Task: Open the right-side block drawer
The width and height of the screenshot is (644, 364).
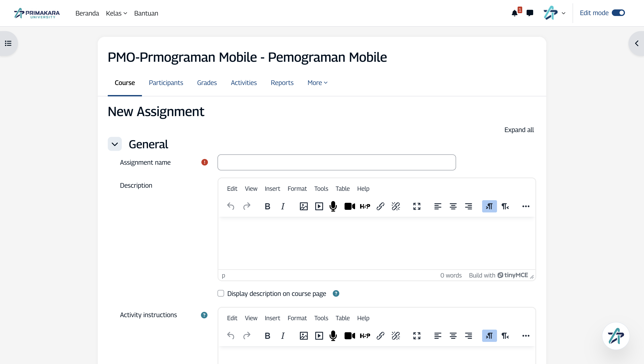Action: point(637,44)
